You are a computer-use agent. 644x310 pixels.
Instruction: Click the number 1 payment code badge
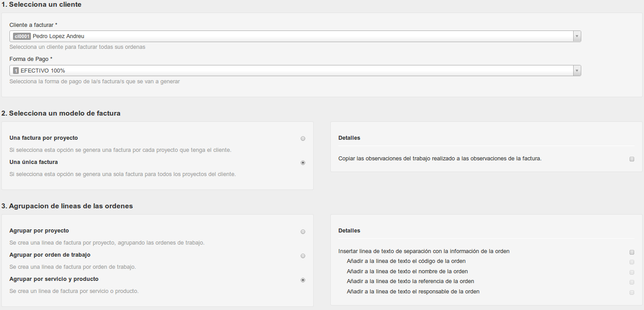pyautogui.click(x=16, y=71)
